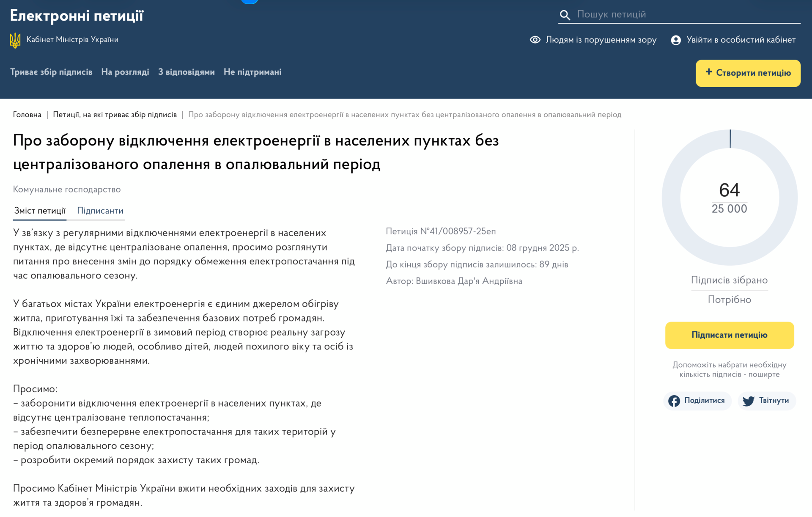
Task: Select the Зміст петиції tab
Action: 40,211
